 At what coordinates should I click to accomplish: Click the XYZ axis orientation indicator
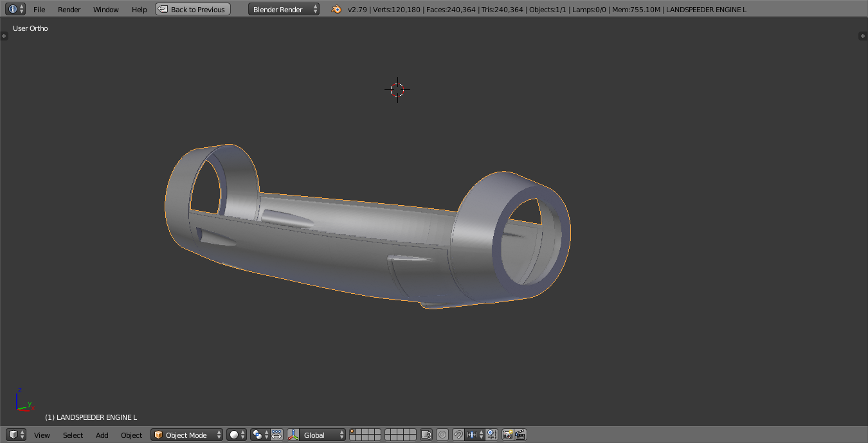pyautogui.click(x=24, y=400)
